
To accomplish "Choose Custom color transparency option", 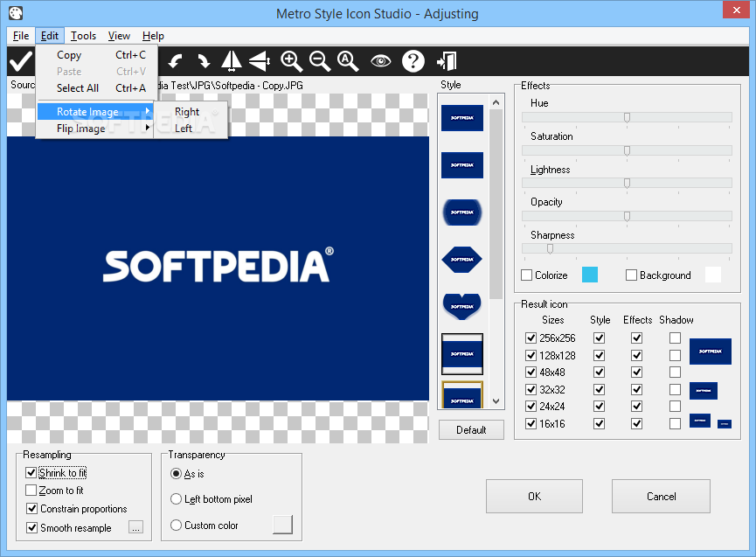I will (176, 526).
